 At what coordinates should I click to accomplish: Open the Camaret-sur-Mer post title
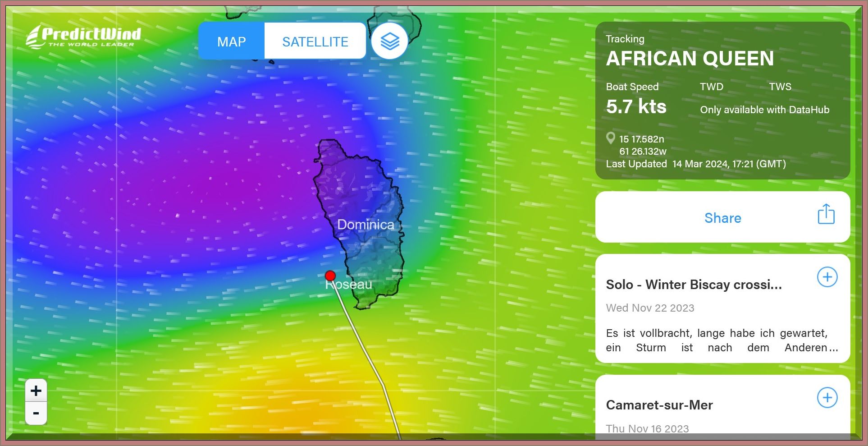[659, 405]
